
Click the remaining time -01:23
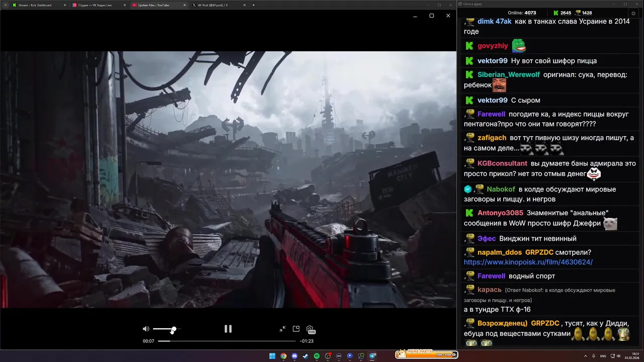coord(306,341)
